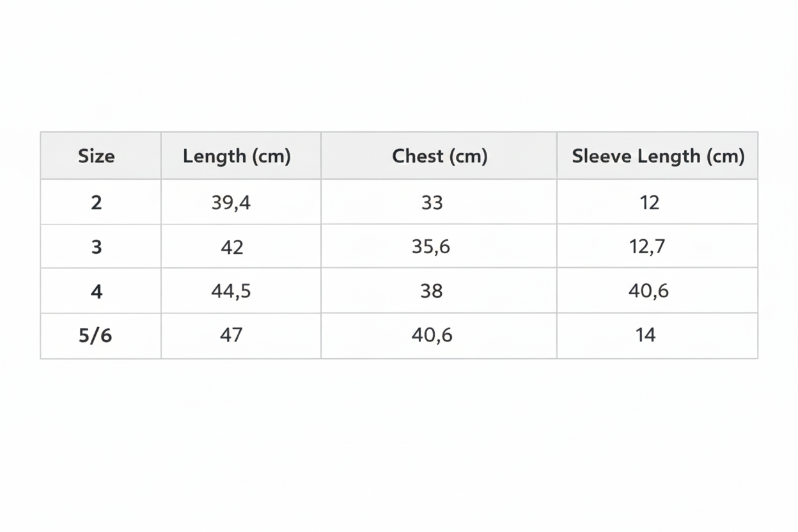Click the Length (cm) column header
Image resolution: width=798 pixels, height=532 pixels.
[237, 156]
